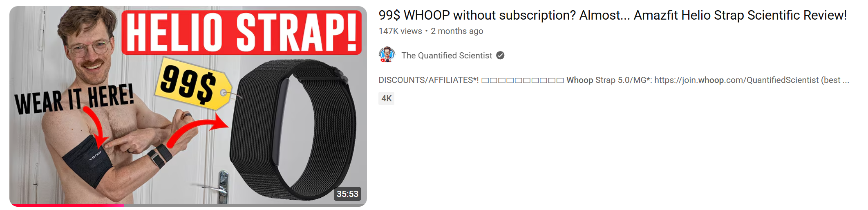Click the WEAR IT HERE! text on thumbnail
Screen dimensions: 868x210
[74, 99]
